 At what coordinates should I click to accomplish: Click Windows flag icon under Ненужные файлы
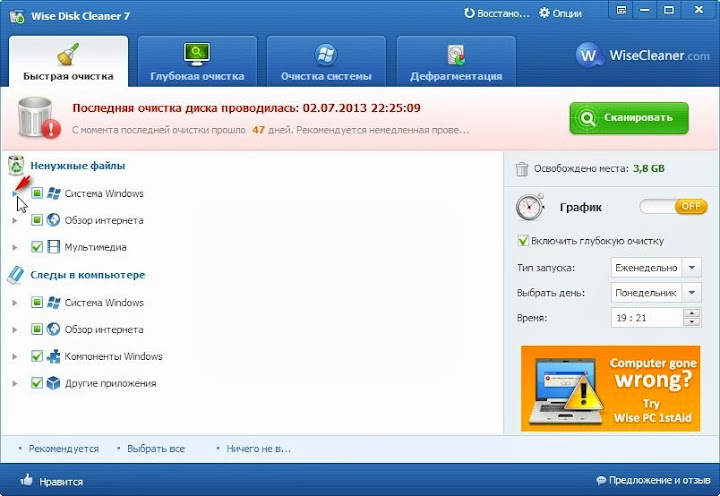pyautogui.click(x=53, y=193)
